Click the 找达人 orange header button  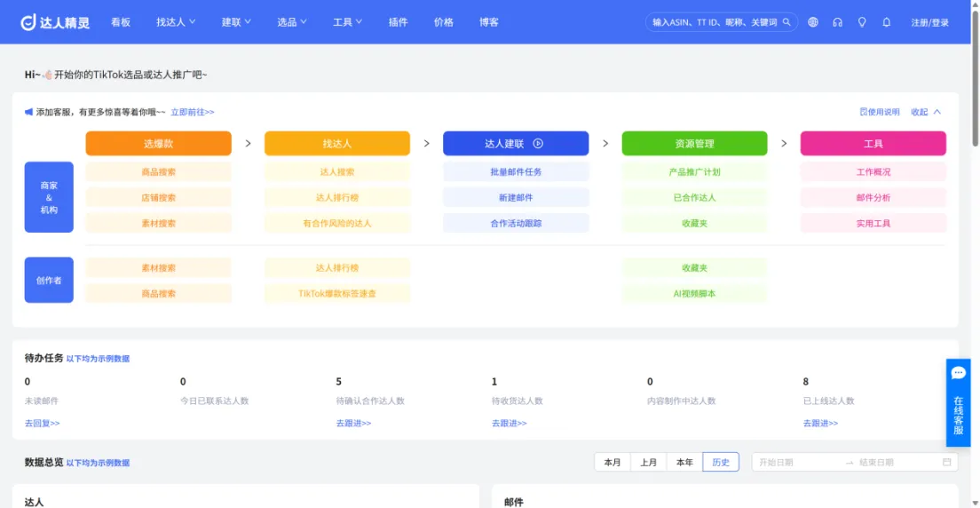tap(337, 143)
